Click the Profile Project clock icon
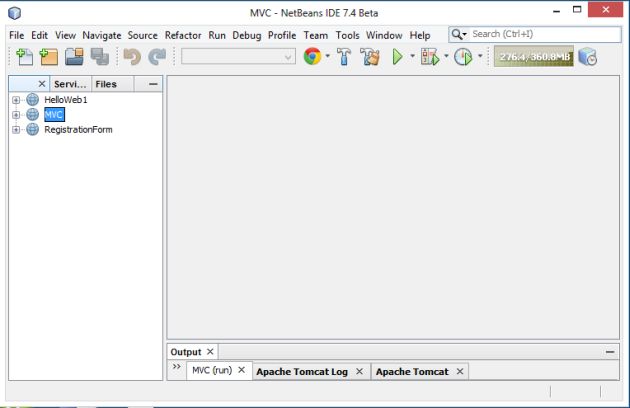The image size is (630, 408). [x=463, y=57]
